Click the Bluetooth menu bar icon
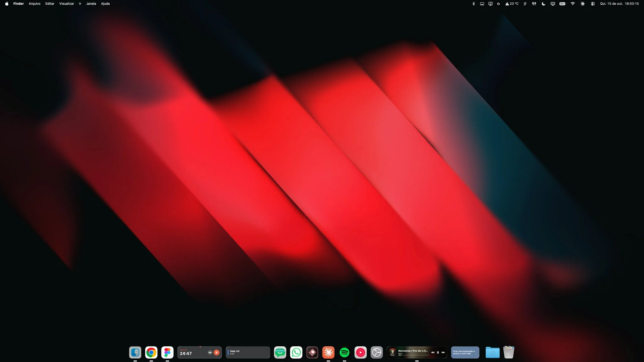The image size is (644, 362). pyautogui.click(x=474, y=4)
